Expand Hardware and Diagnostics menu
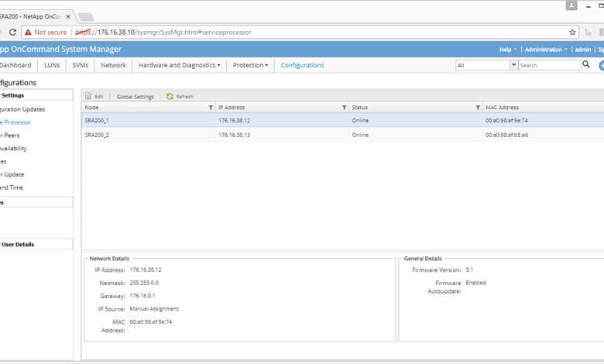 [x=179, y=65]
